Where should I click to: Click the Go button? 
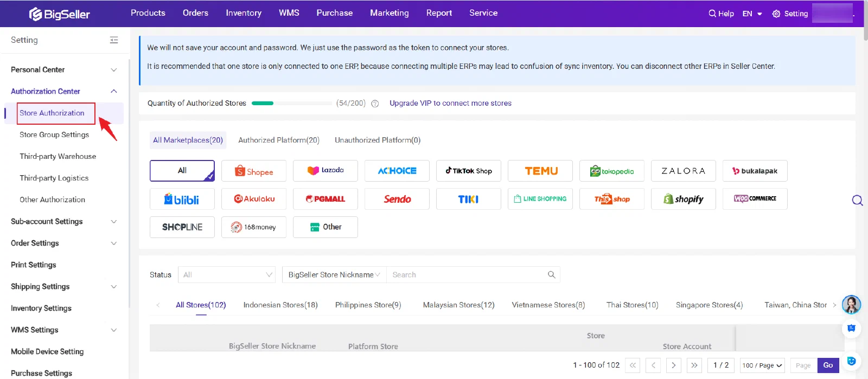pyautogui.click(x=828, y=365)
